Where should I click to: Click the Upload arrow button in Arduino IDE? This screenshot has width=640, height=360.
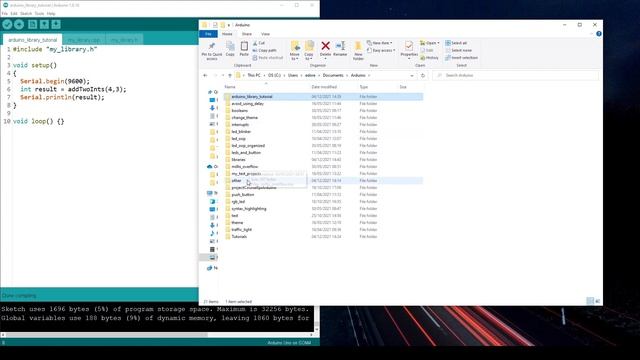19,24
